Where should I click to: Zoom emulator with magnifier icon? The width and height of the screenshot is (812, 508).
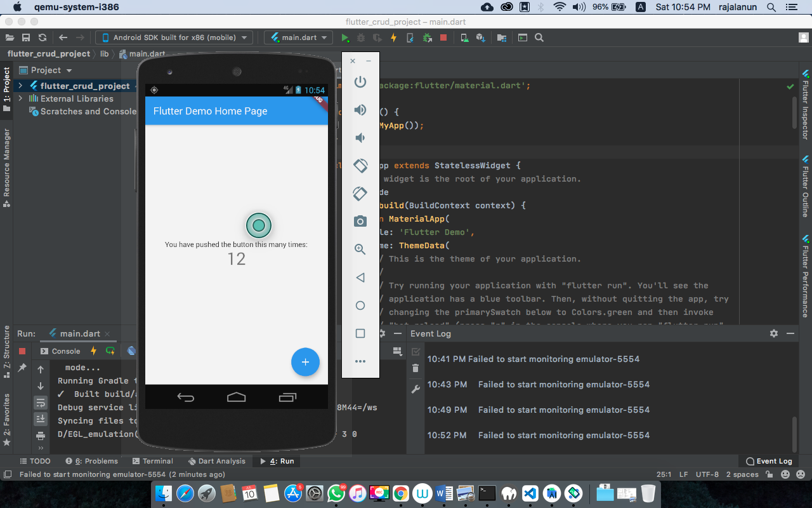tap(360, 250)
